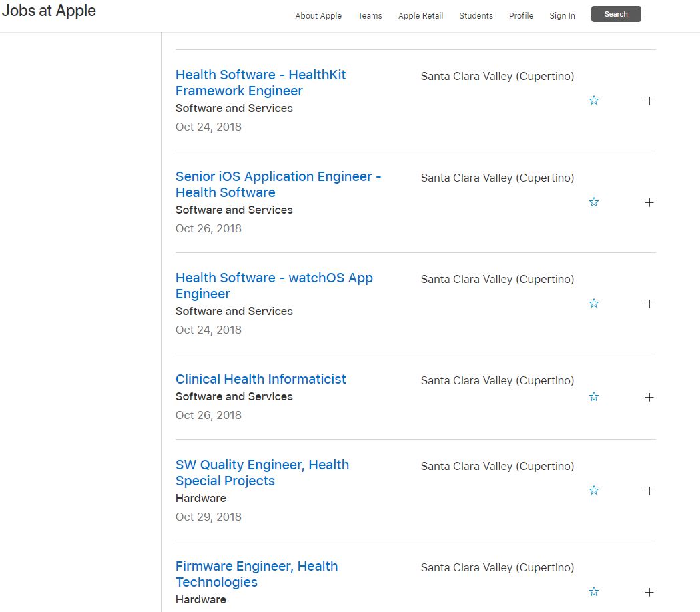Favorite the Senior iOS Application Engineer star
This screenshot has width=700, height=612.
(x=594, y=202)
